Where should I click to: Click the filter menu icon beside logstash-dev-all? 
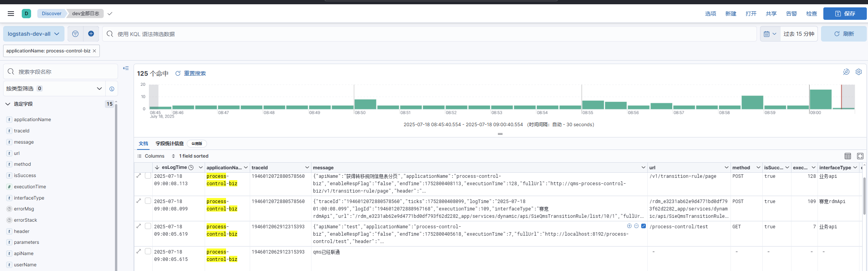pos(75,34)
